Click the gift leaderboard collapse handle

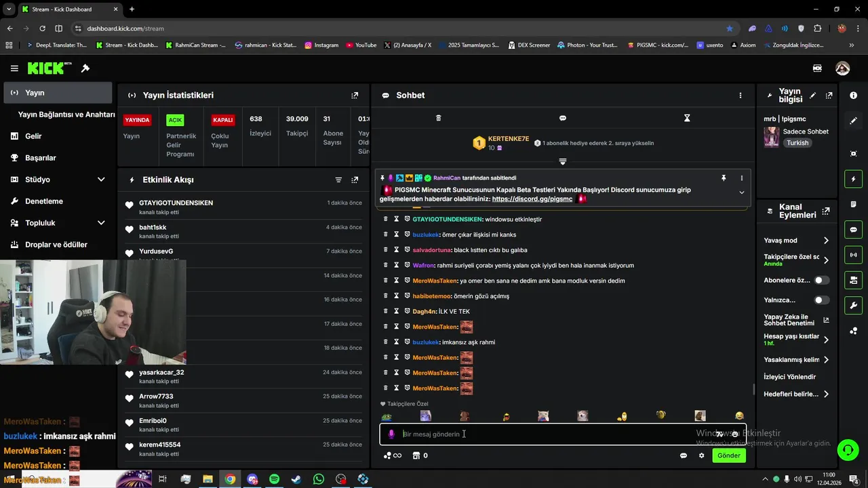pos(562,161)
